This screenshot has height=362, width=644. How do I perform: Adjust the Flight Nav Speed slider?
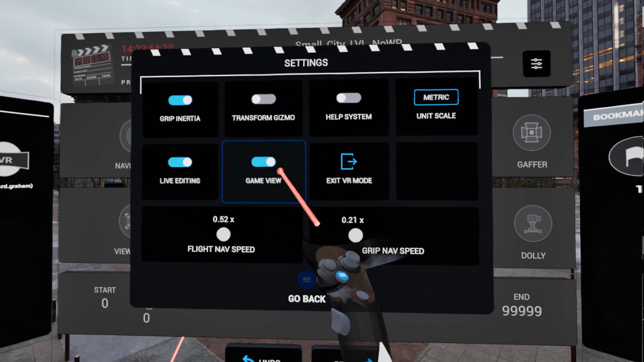pos(222,234)
